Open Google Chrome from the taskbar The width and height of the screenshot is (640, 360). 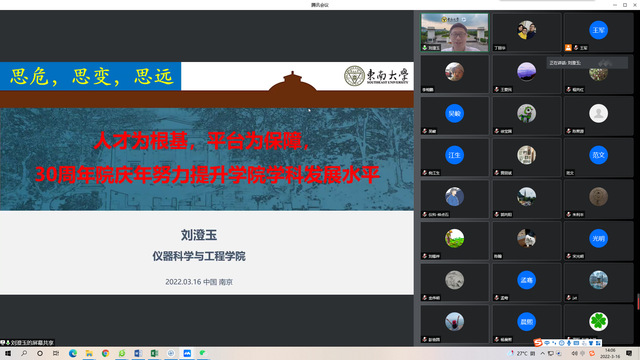click(106, 353)
